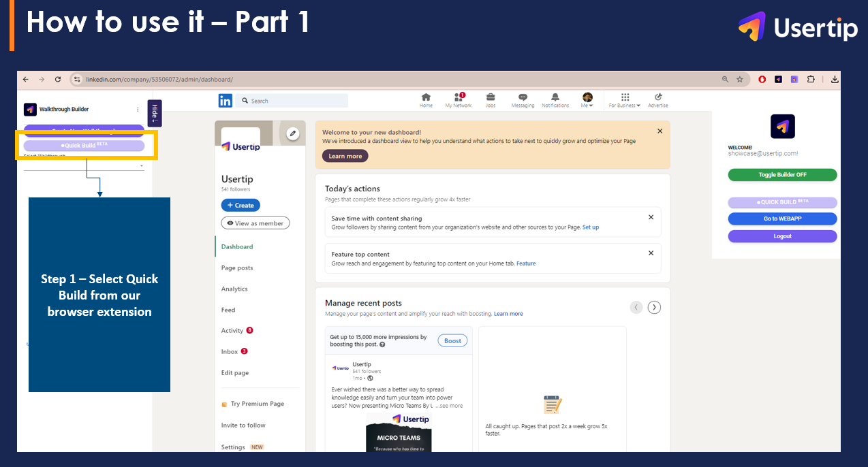Click the Set up link

591,227
